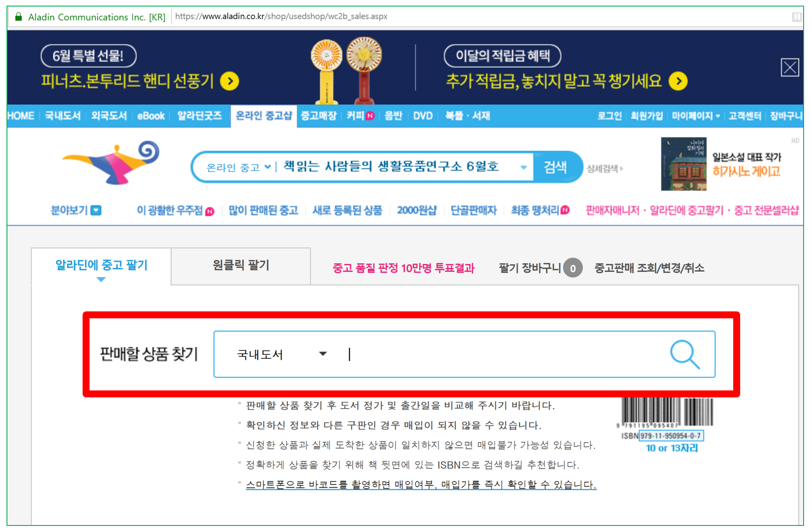
Task: Click the 2000원샵 link
Action: tap(416, 211)
